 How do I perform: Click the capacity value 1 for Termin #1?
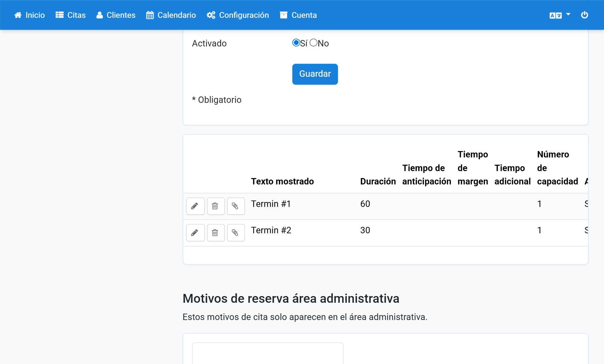(539, 204)
